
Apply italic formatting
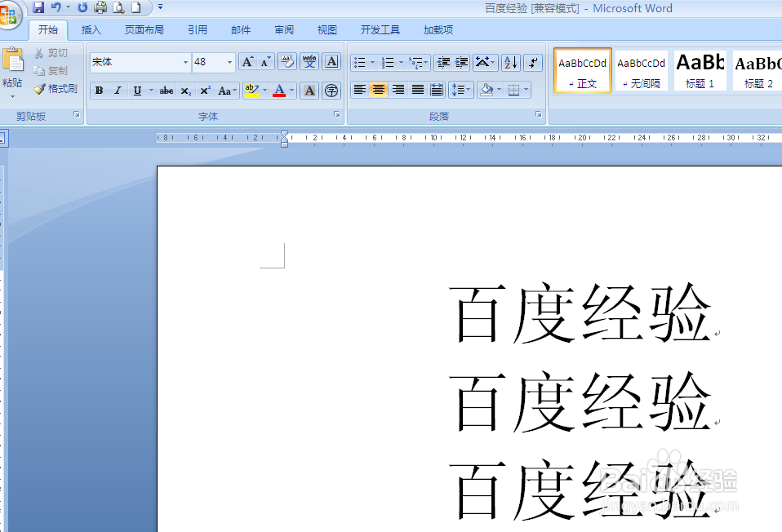117,90
